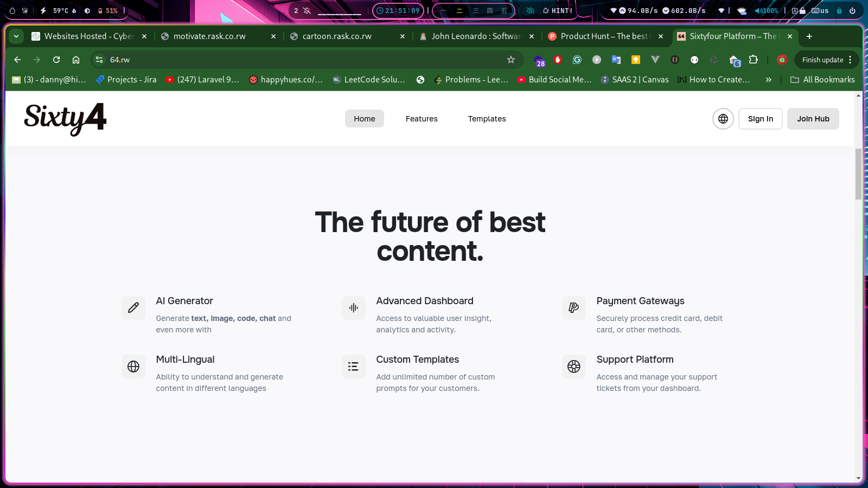Open the Problems - LeetCode bookmark

(471, 80)
